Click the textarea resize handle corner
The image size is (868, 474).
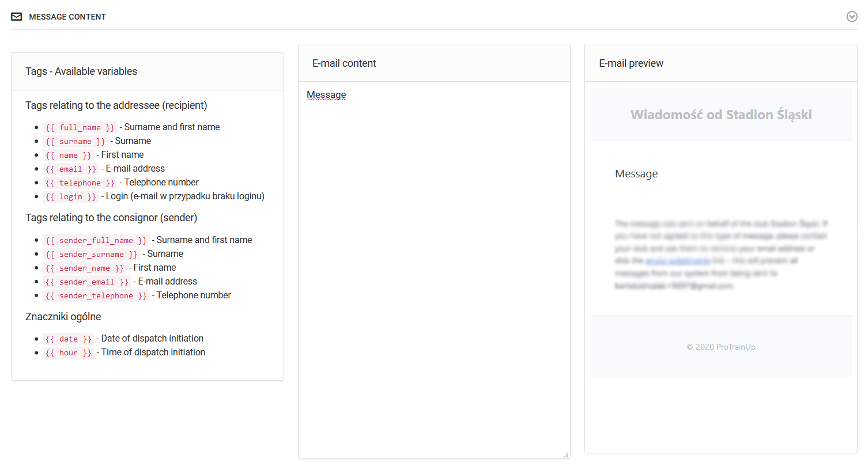pos(566,455)
